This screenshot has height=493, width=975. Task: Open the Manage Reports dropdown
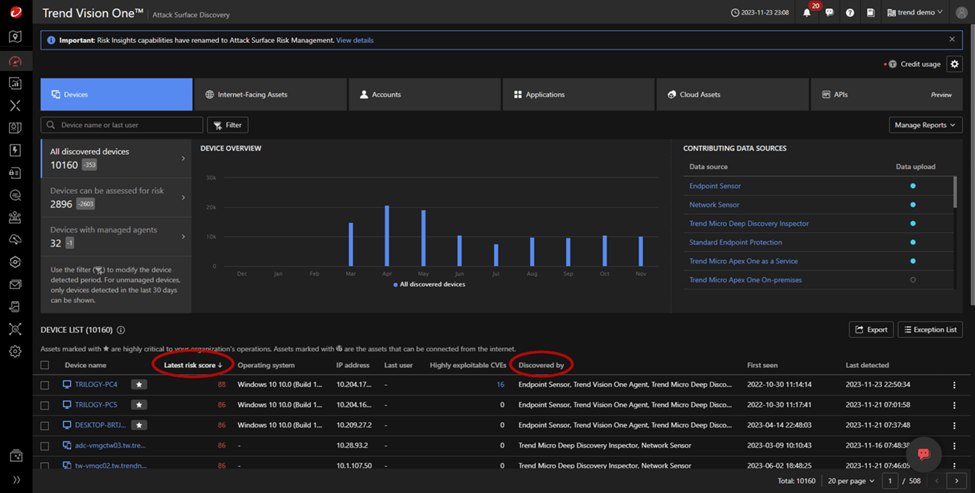925,125
